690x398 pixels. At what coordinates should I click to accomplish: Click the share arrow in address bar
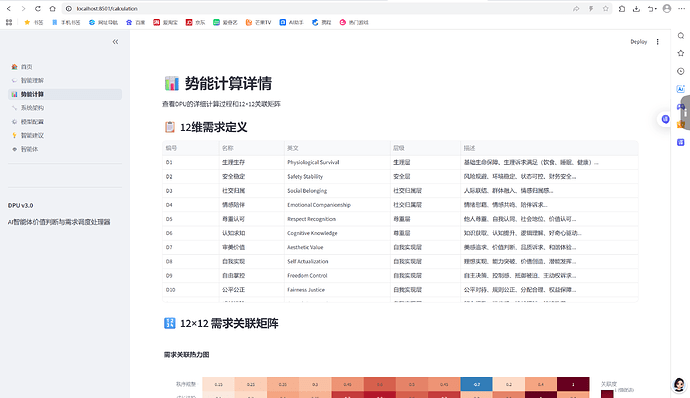[x=576, y=8]
